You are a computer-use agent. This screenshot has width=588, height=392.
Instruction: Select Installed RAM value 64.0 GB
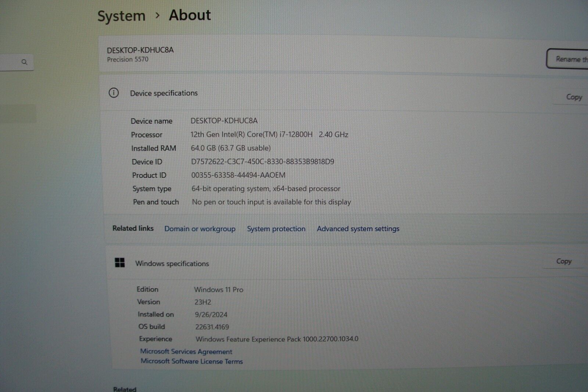[230, 148]
